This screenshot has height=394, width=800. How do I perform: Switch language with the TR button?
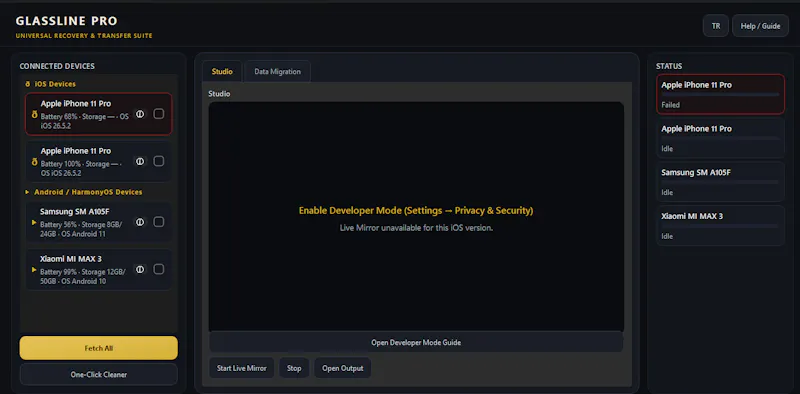[716, 26]
